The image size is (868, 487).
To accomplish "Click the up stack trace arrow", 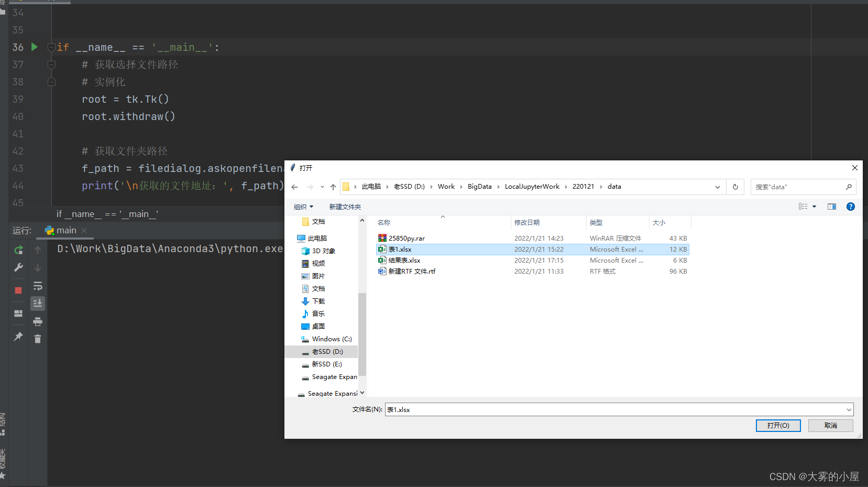I will click(x=38, y=250).
